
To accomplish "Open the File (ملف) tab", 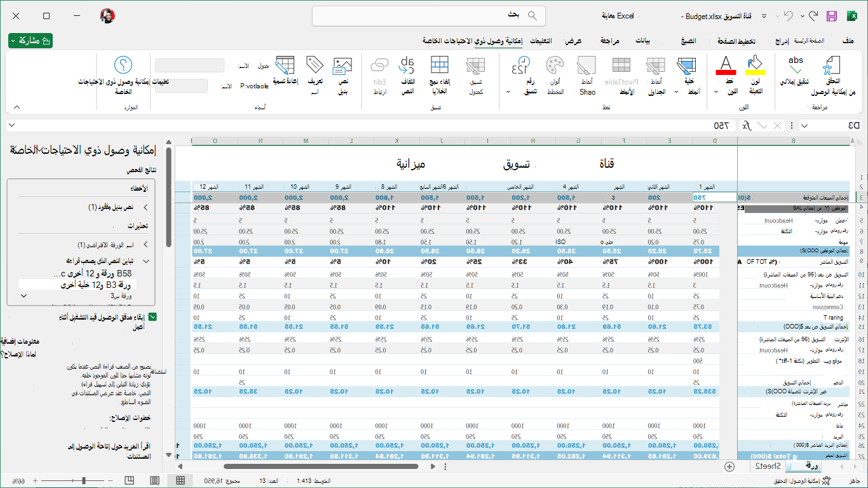I will (848, 41).
